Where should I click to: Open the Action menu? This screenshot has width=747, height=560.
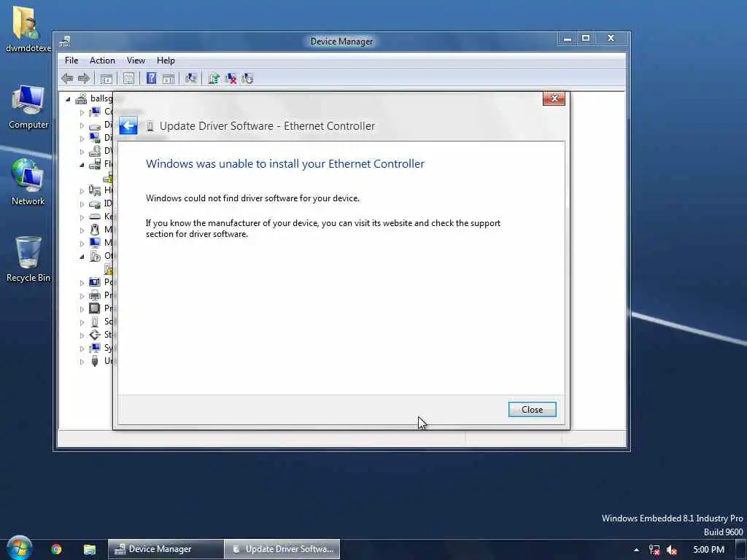102,61
